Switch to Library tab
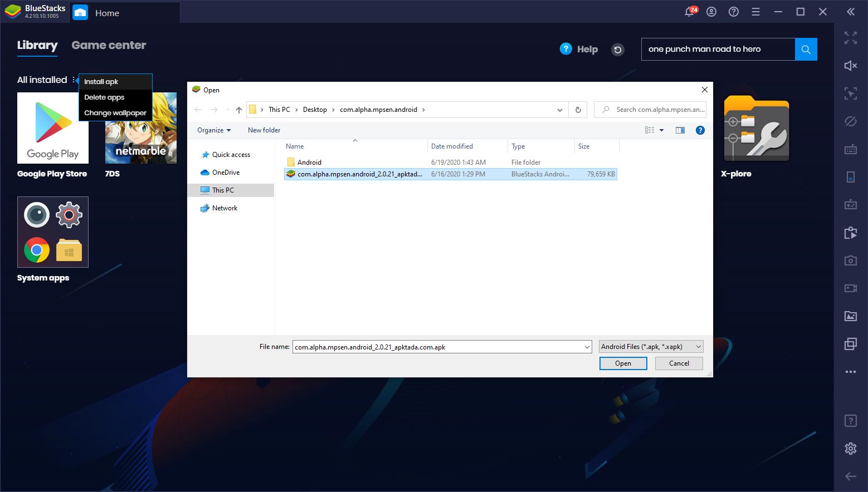This screenshot has width=868, height=492. click(x=37, y=45)
